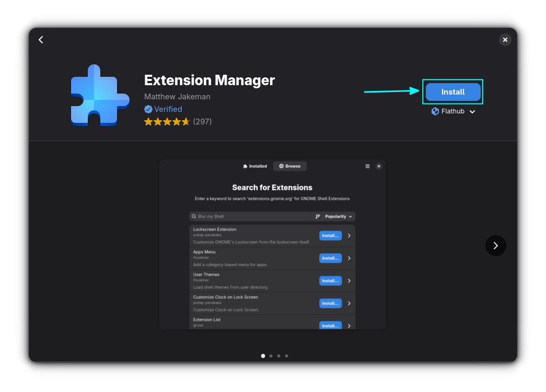The width and height of the screenshot is (546, 392).
Task: Click the blue Verified badge icon
Action: click(148, 109)
